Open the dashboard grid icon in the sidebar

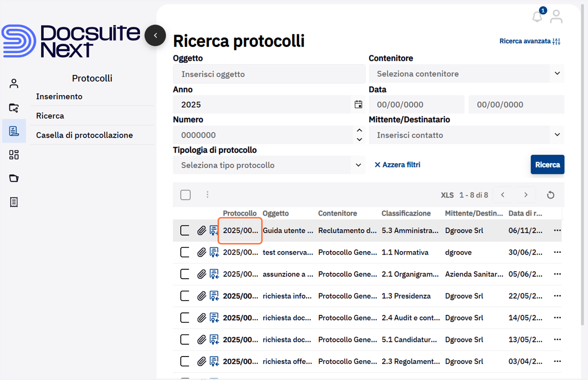(x=14, y=155)
